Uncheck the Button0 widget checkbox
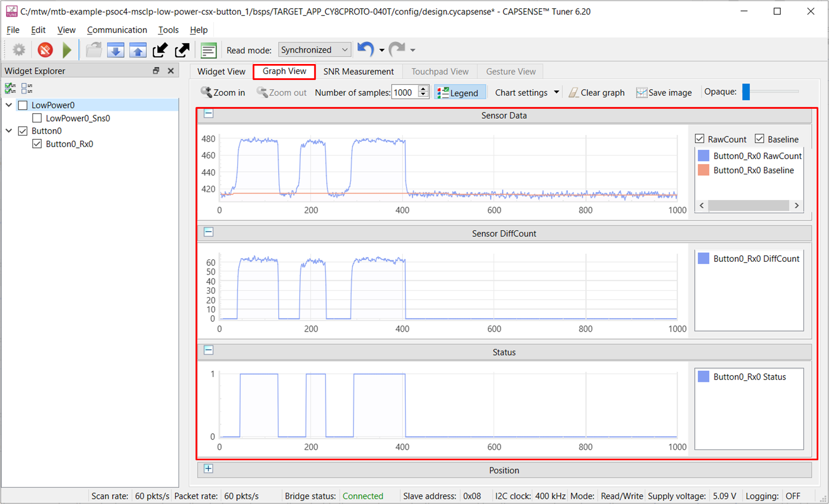This screenshot has height=504, width=829. tap(23, 131)
